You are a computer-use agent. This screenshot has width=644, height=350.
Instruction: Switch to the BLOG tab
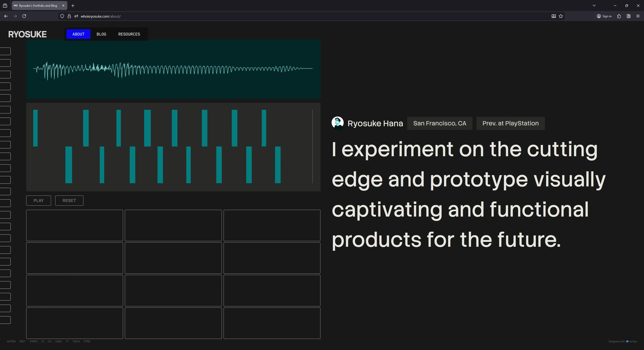pyautogui.click(x=101, y=34)
